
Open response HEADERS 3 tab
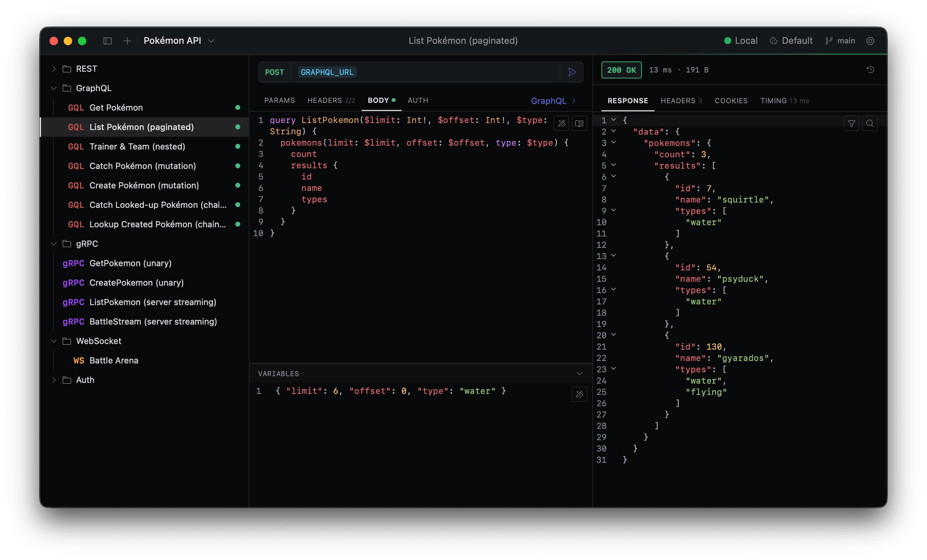click(681, 101)
